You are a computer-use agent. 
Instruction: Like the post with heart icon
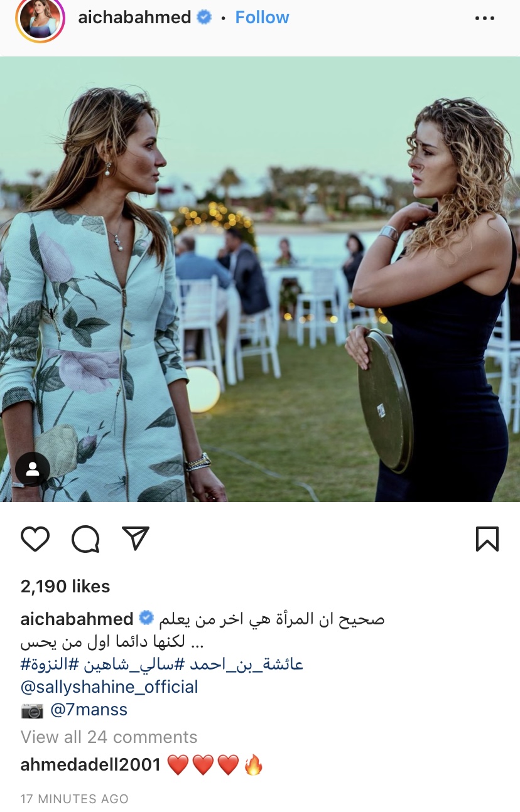click(x=35, y=538)
